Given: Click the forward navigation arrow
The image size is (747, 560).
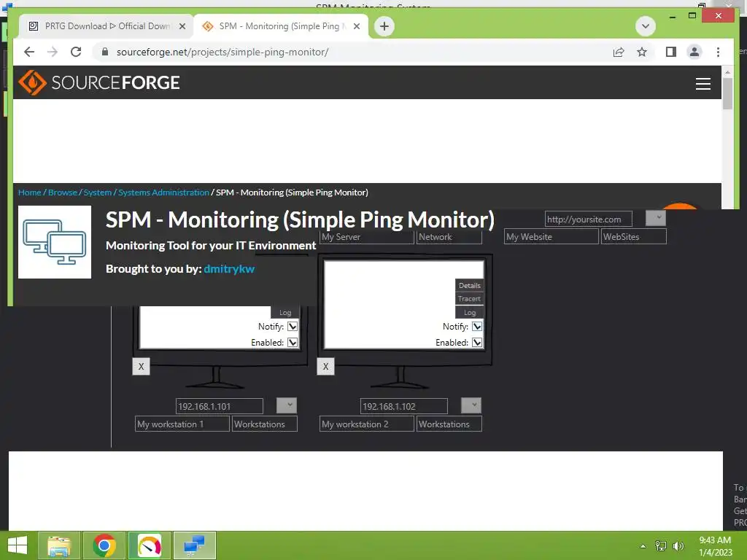Looking at the screenshot, I should tap(53, 52).
